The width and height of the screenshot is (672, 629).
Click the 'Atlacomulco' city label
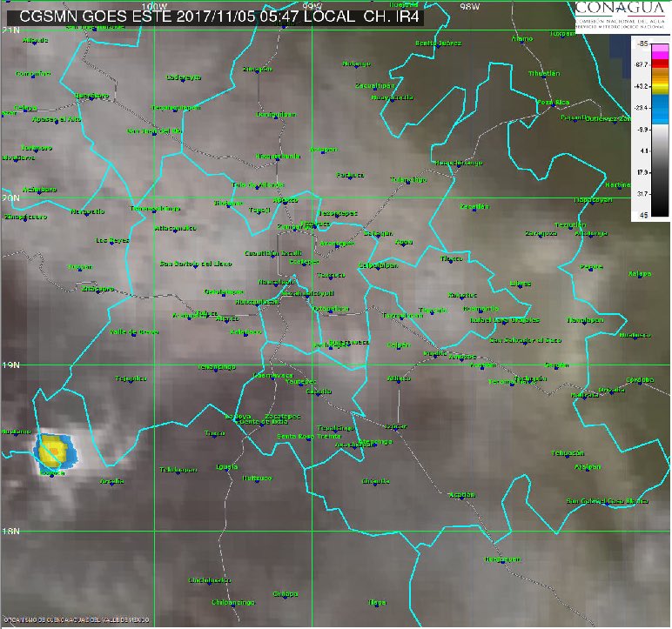[x=175, y=229]
